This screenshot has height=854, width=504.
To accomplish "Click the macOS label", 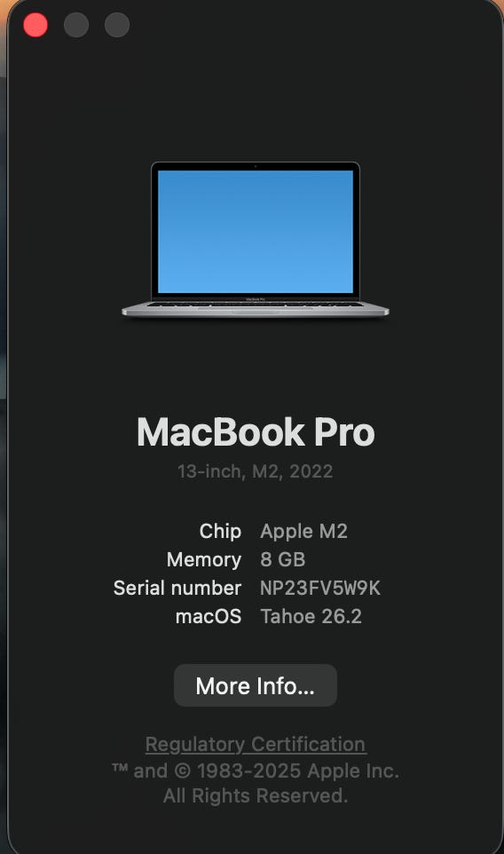I will pos(209,616).
